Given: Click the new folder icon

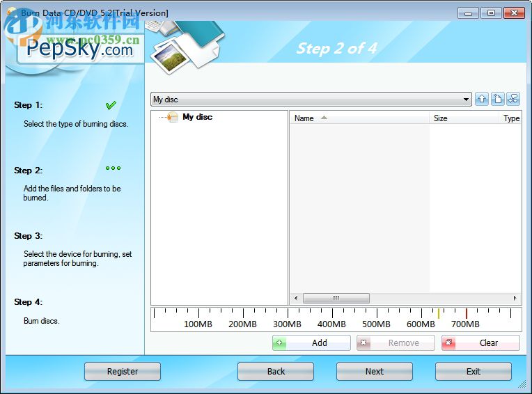Looking at the screenshot, I should click(497, 99).
